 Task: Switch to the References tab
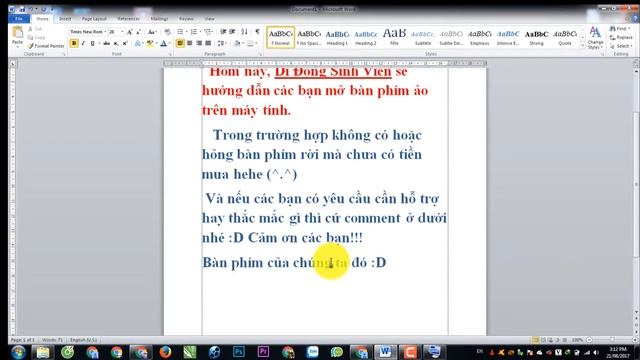click(x=129, y=19)
